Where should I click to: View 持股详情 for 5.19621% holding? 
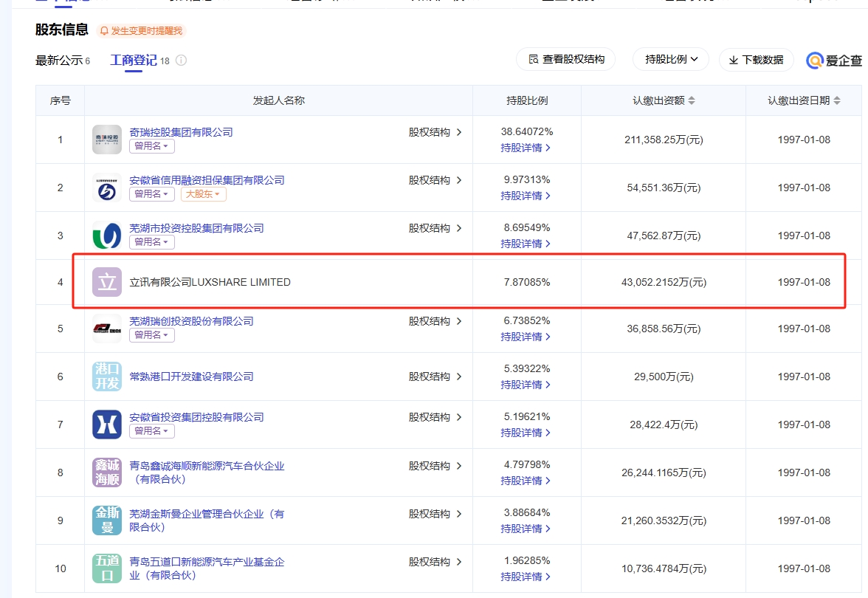tap(526, 433)
